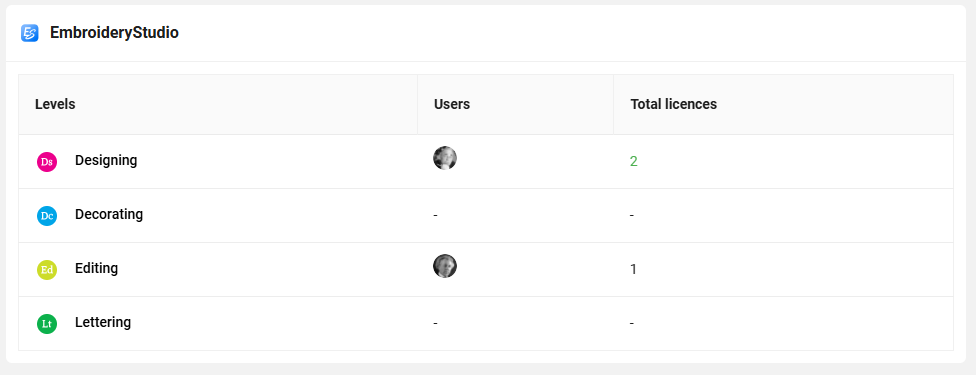The height and width of the screenshot is (375, 976).
Task: Select the blue Dc Decorating icon
Action: 47,216
